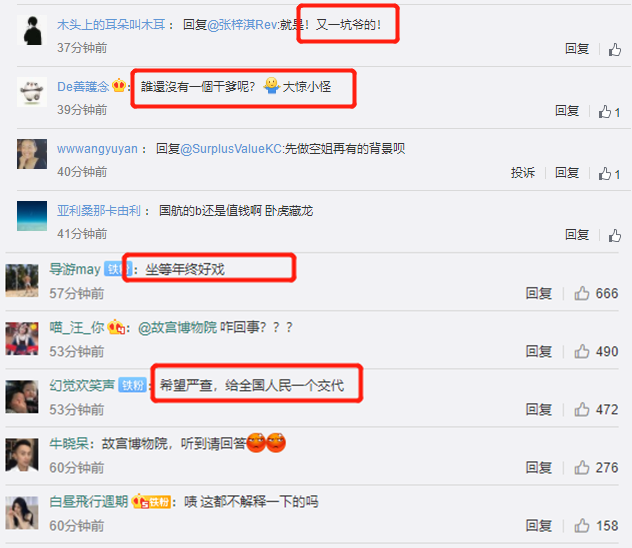Open 亚利桑那卡由利's username link
Image resolution: width=632 pixels, height=548 pixels.
tap(99, 210)
